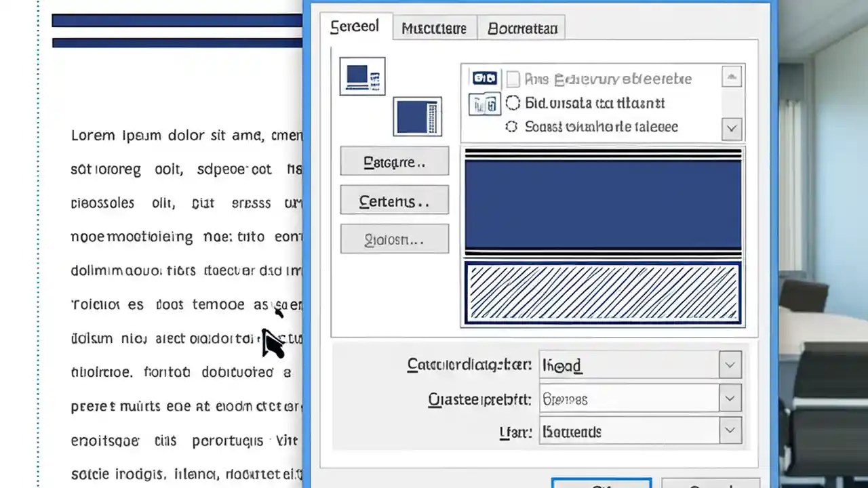The image size is (868, 488).
Task: Switch to the rightmost dialog tab
Action: [x=521, y=28]
